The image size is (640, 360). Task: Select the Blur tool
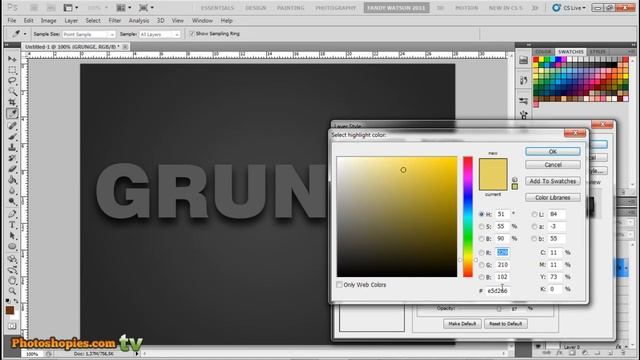(x=12, y=191)
